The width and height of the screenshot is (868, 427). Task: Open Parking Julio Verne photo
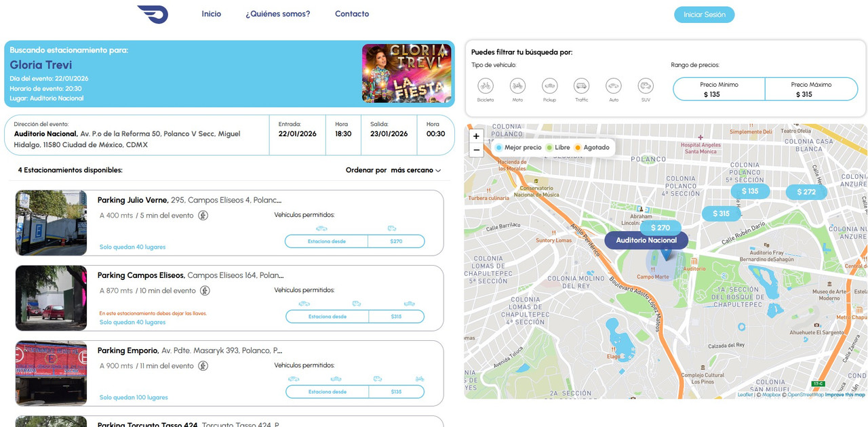[52, 223]
